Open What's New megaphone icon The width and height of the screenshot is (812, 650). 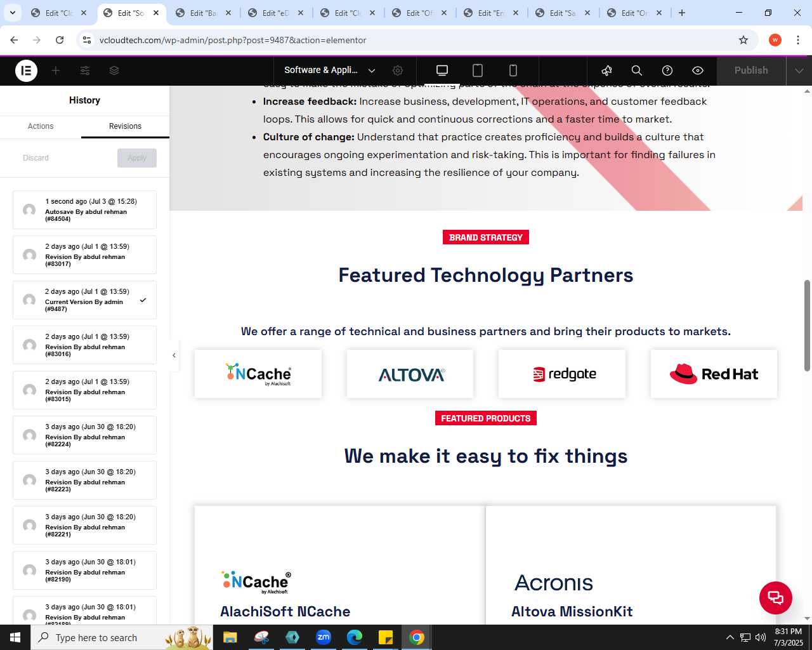click(x=607, y=70)
